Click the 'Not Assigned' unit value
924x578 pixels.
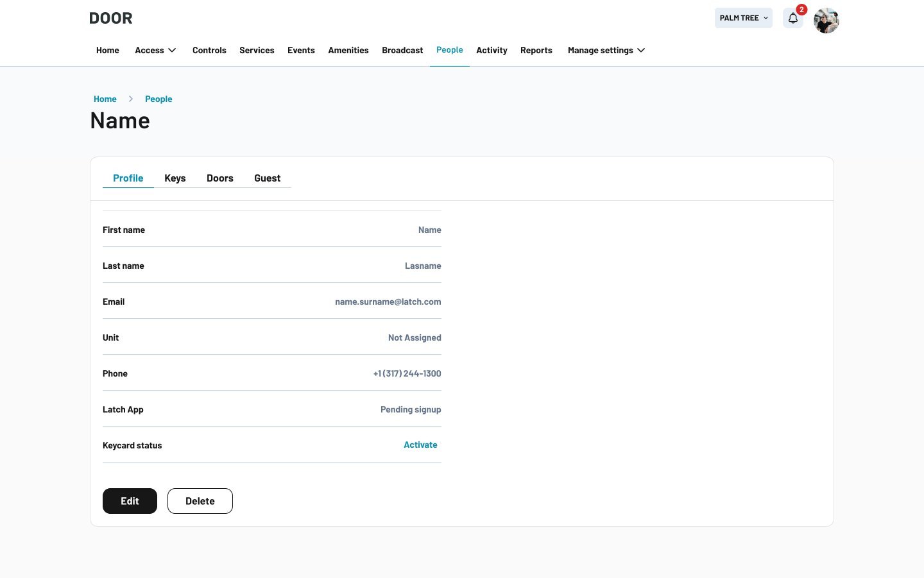[x=415, y=337]
